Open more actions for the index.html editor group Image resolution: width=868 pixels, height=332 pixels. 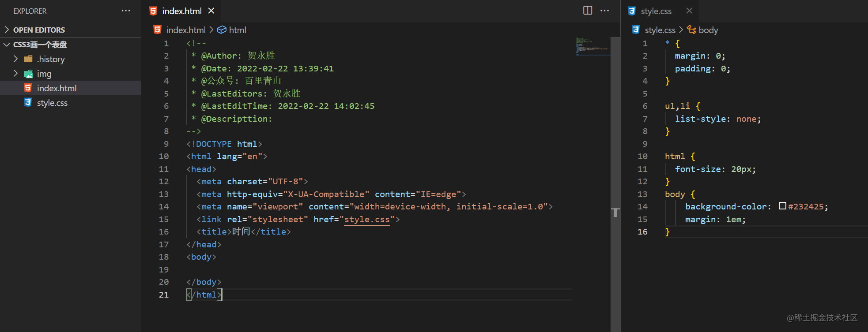pos(605,10)
